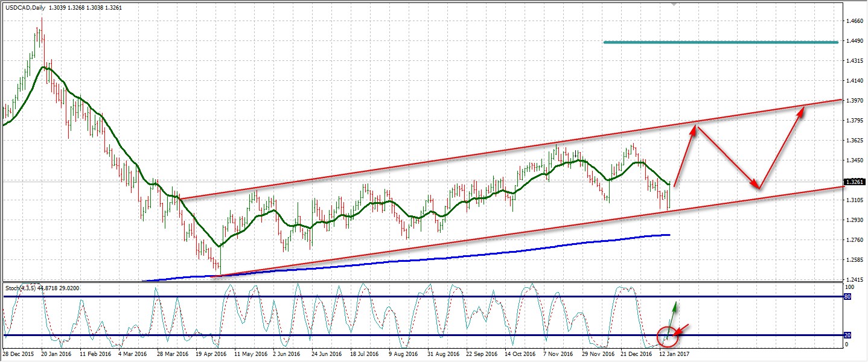Click the 11 Feb 2016 date label
The width and height of the screenshot is (868, 362).
(x=95, y=355)
